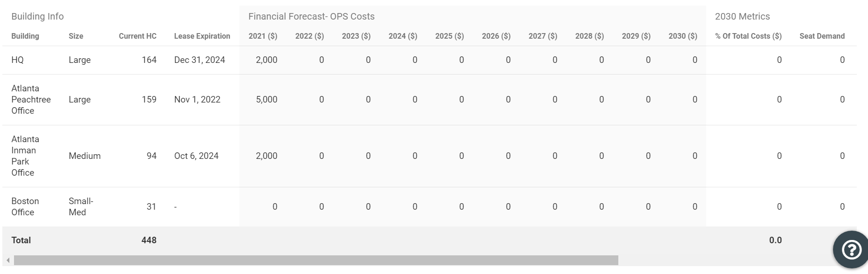Click the horizontal scrollbar thumb
This screenshot has width=868, height=274.
316,260
